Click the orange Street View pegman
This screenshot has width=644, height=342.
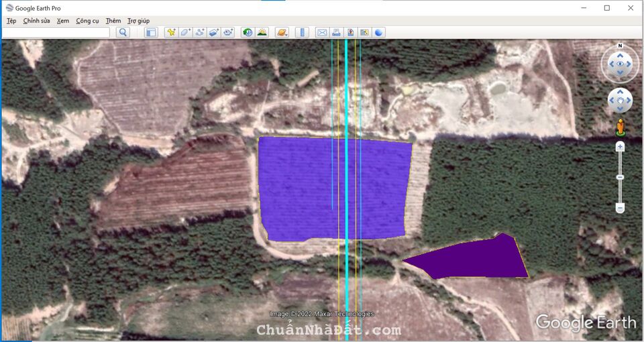[621, 127]
